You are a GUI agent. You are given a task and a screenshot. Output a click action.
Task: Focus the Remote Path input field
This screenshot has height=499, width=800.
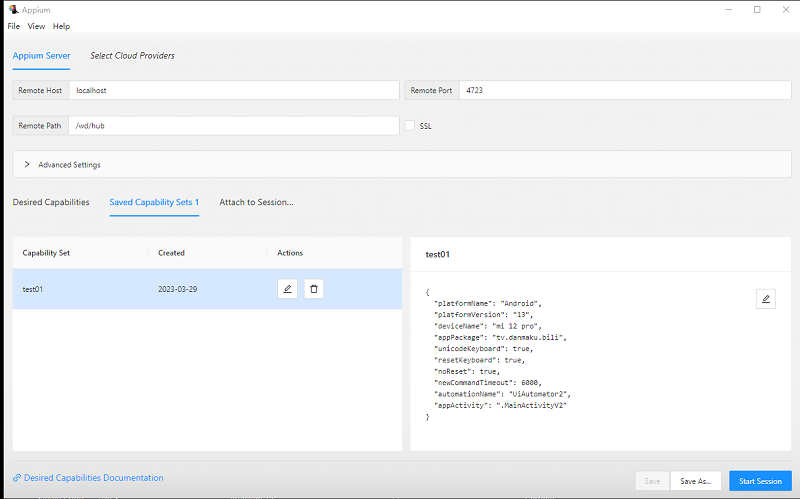[234, 126]
